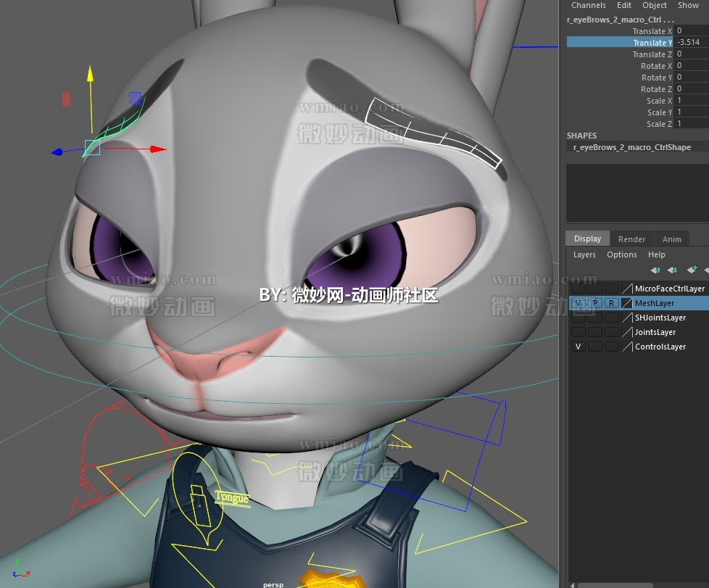709x588 pixels.
Task: Switch to the Anim tab
Action: coord(671,238)
